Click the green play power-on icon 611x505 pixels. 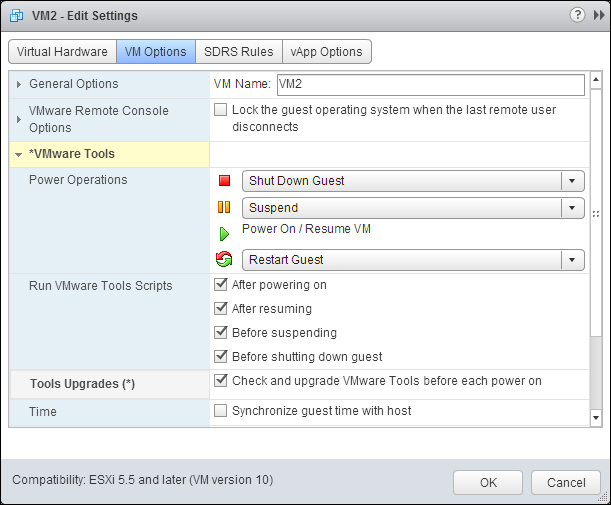pyautogui.click(x=224, y=234)
